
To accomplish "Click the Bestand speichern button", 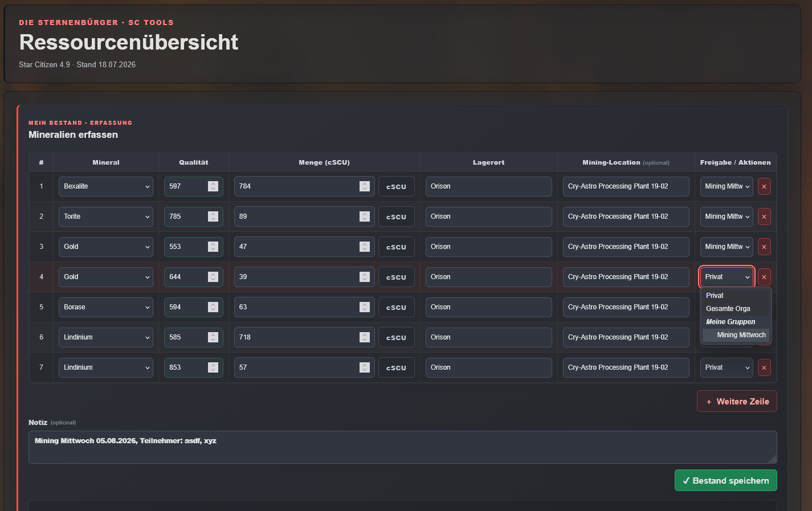I will (726, 480).
